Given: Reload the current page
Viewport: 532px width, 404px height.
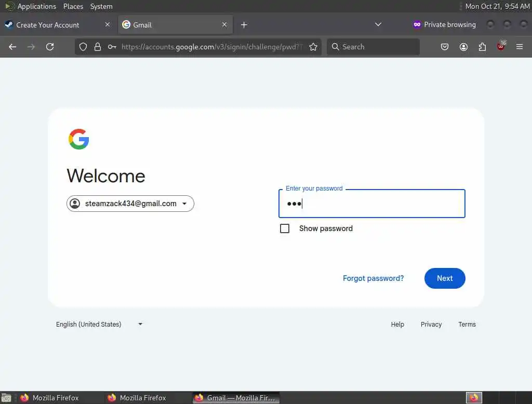Looking at the screenshot, I should point(50,47).
